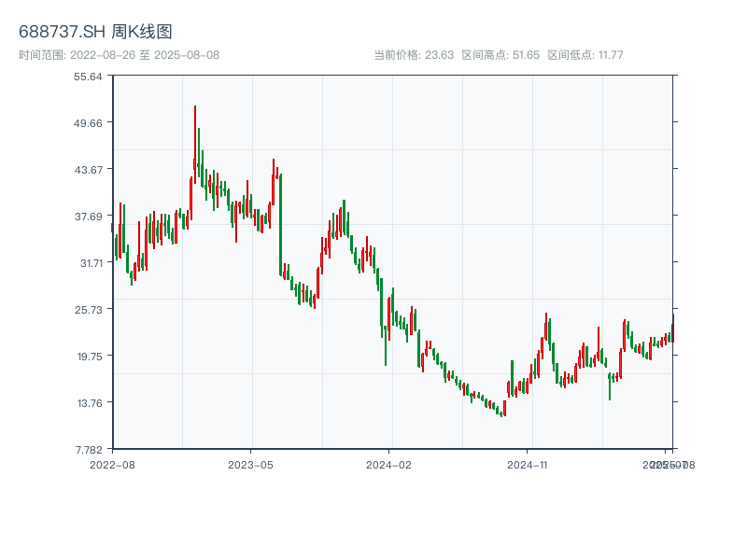This screenshot has height=560, width=747.
Task: Click the y-axis value 49.66
Action: (88, 123)
